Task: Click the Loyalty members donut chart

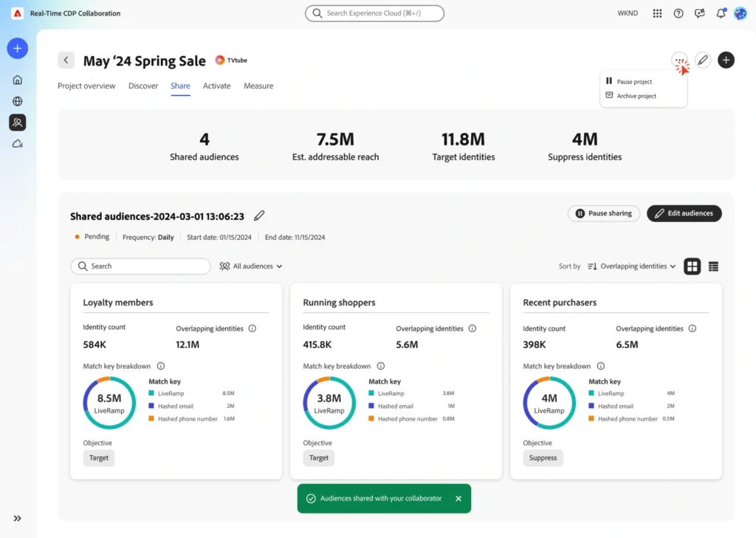Action: (109, 403)
